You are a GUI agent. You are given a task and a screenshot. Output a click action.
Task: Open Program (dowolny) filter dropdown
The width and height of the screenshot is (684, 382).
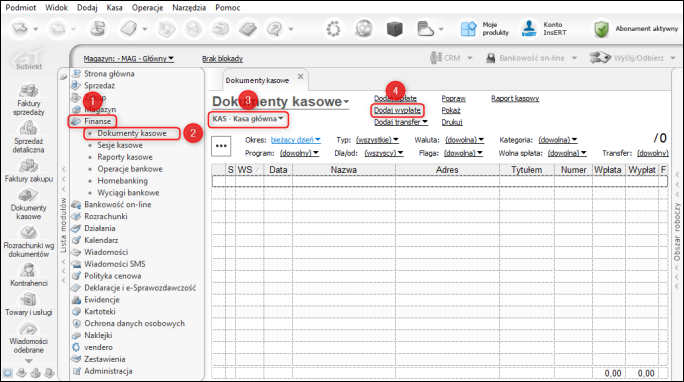coord(299,153)
